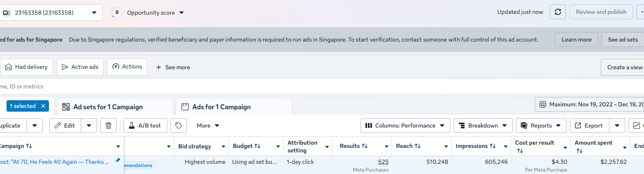
Task: Switch to Ad sets for 1 Campaign tab
Action: (108, 107)
